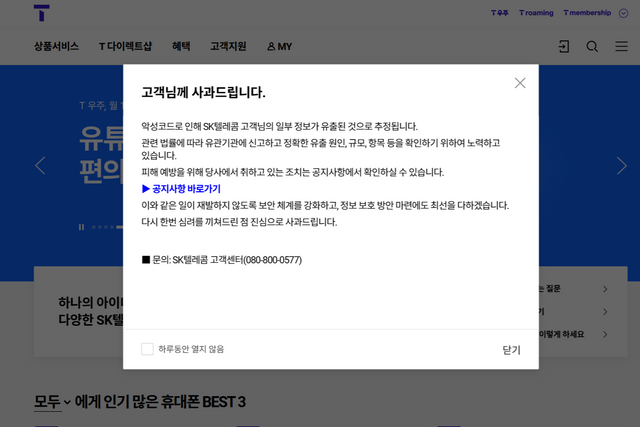The image size is (640, 427).
Task: Open the T membership link
Action: tap(587, 13)
